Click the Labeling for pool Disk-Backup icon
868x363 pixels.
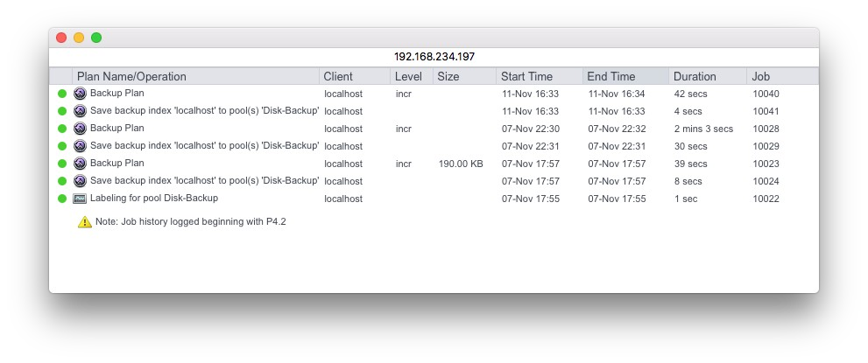click(x=80, y=199)
